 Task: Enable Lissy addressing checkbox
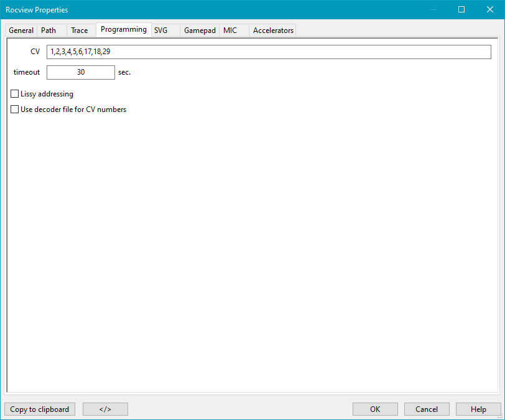[15, 94]
